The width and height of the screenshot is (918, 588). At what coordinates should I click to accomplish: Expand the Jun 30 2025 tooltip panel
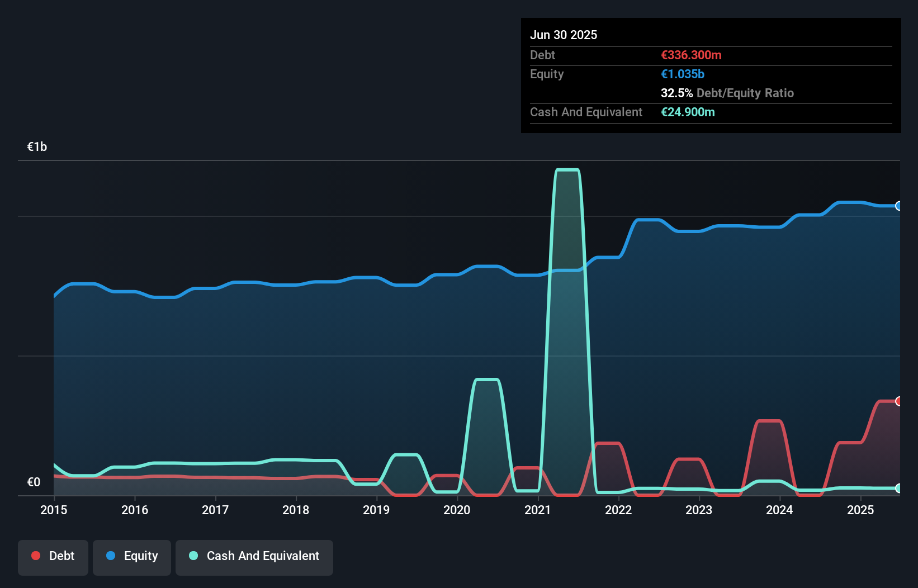pyautogui.click(x=564, y=35)
